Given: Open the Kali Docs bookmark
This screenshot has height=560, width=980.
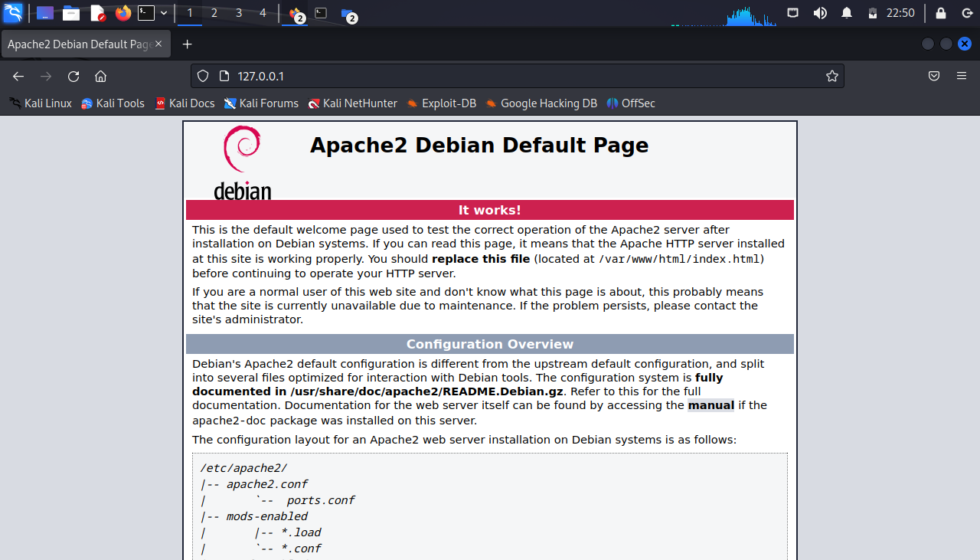Looking at the screenshot, I should pyautogui.click(x=185, y=103).
